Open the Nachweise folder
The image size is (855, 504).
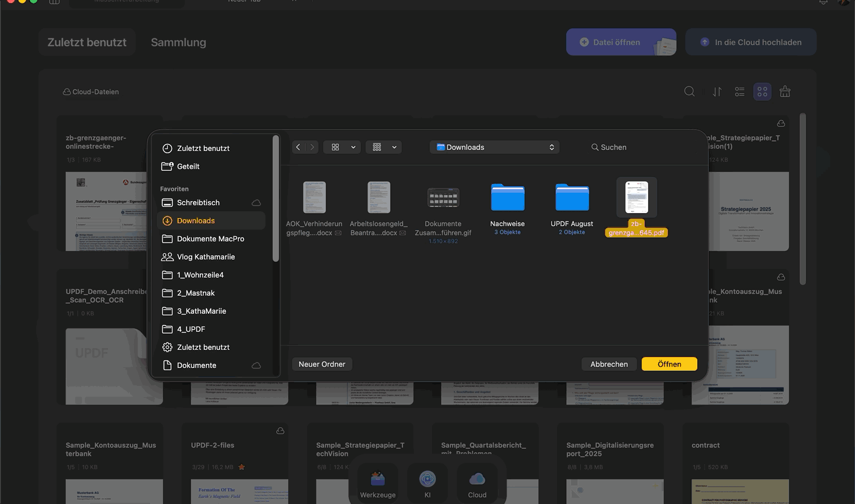pyautogui.click(x=508, y=208)
